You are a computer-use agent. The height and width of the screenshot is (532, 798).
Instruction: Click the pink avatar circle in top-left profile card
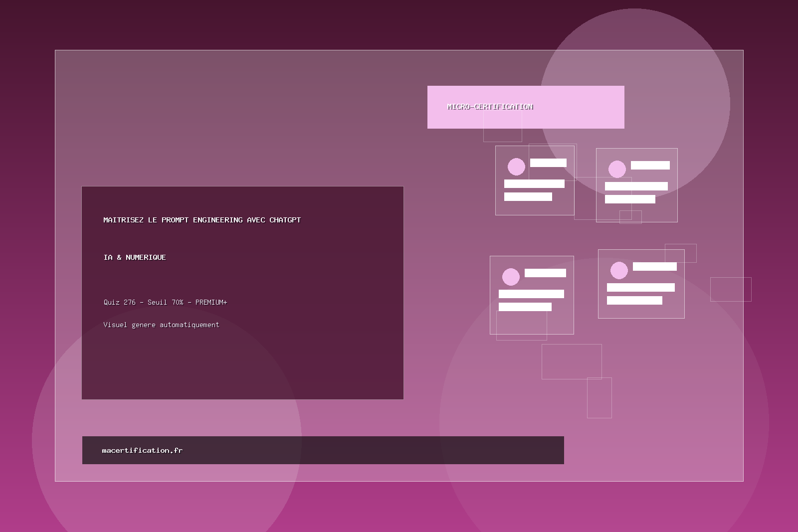tap(516, 167)
